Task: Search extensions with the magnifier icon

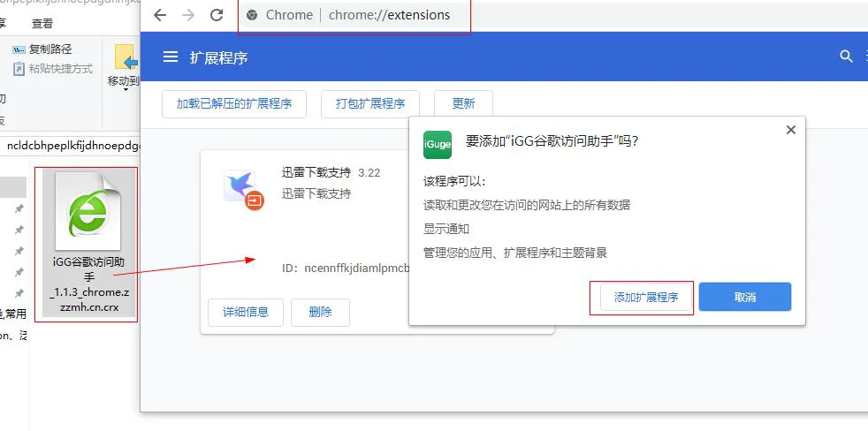Action: tap(846, 57)
